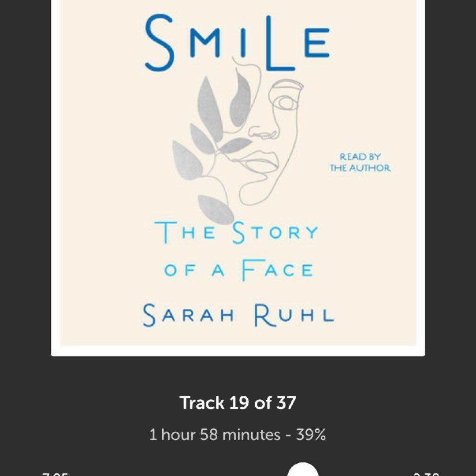476x476 pixels.
Task: Tap The Story subtitle line
Action: point(236,233)
